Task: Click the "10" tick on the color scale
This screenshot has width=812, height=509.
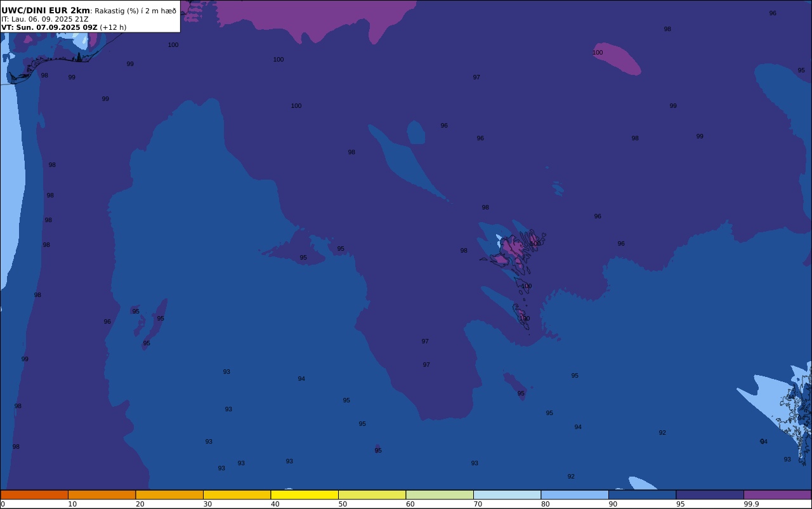Action: [72, 504]
